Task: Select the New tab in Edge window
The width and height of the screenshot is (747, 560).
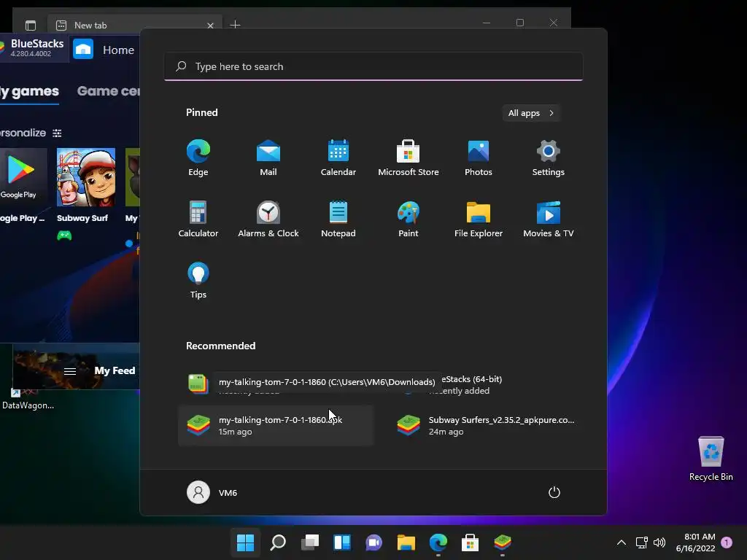Action: pos(135,26)
